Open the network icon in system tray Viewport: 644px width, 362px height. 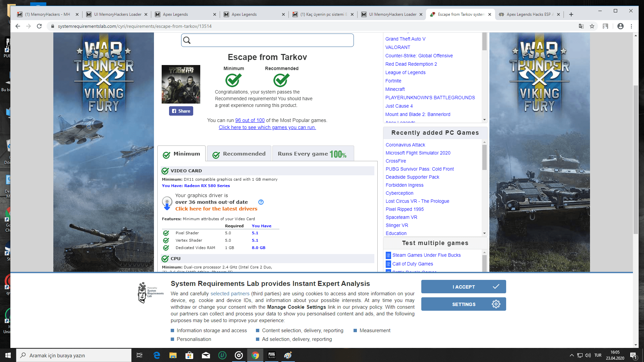point(580,355)
